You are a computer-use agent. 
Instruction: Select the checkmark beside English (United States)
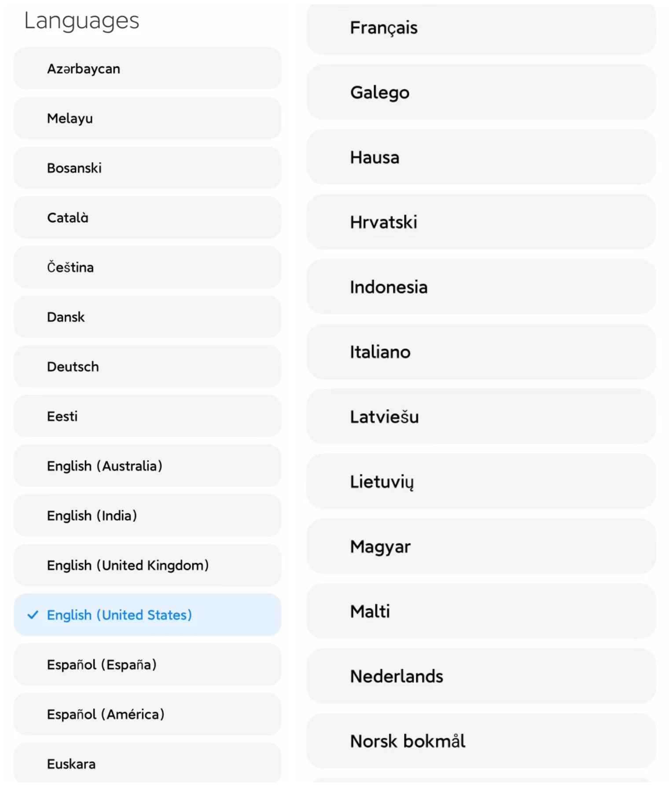tap(33, 615)
